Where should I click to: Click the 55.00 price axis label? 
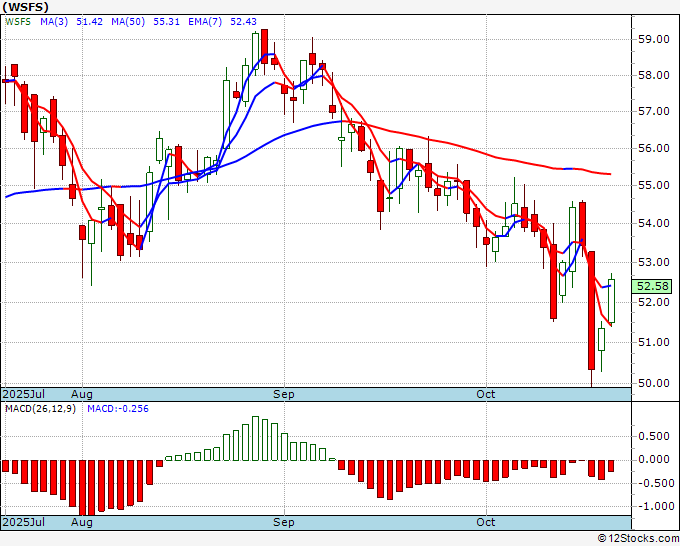tap(654, 186)
